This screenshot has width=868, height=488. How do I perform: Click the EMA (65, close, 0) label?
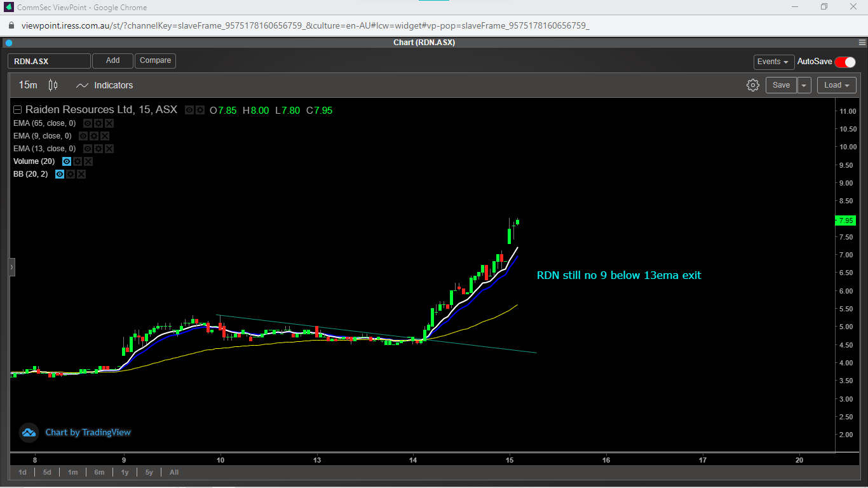coord(44,123)
